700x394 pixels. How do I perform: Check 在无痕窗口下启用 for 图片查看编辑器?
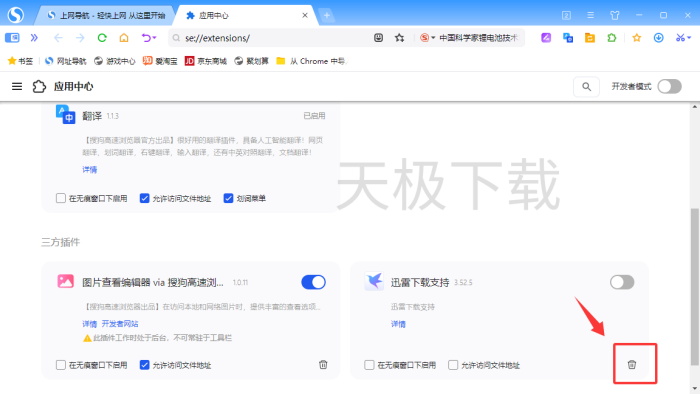pyautogui.click(x=61, y=365)
